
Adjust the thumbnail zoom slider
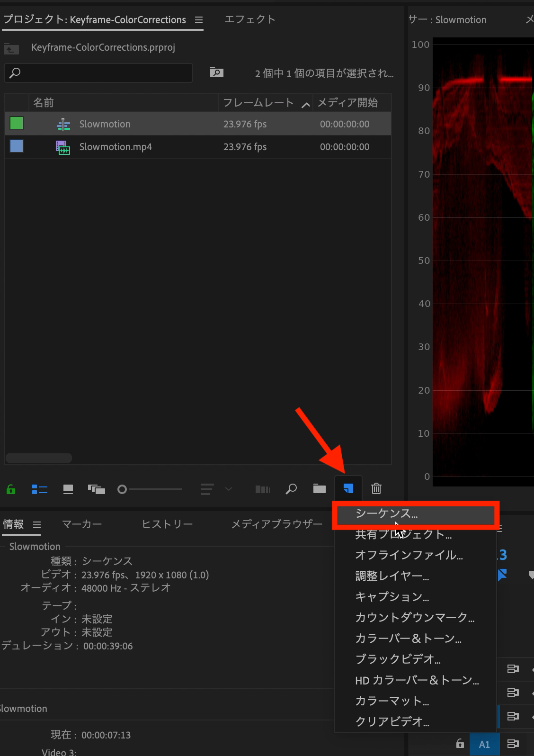point(150,489)
